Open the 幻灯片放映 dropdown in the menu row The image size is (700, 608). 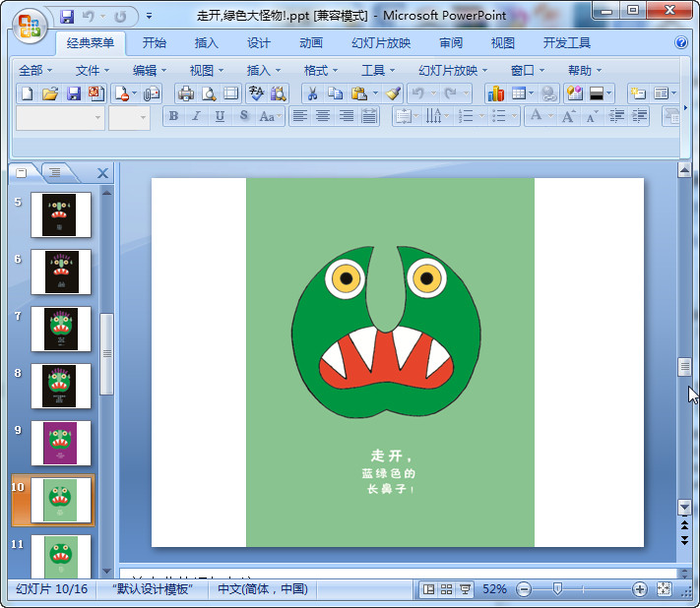(x=453, y=70)
